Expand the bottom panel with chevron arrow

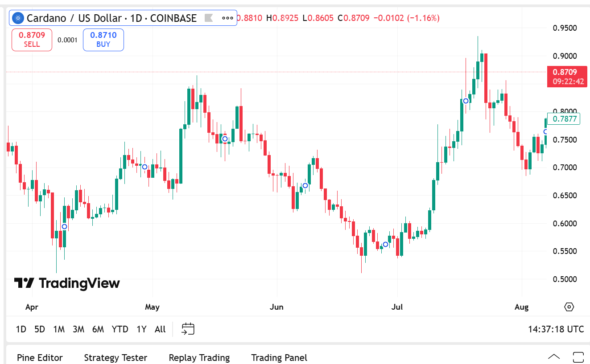(x=554, y=357)
